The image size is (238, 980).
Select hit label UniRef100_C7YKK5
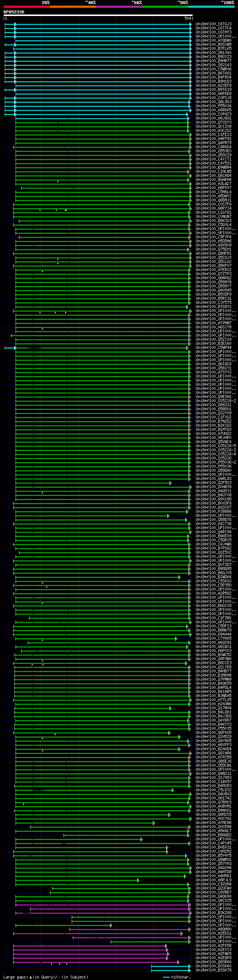pos(214,638)
